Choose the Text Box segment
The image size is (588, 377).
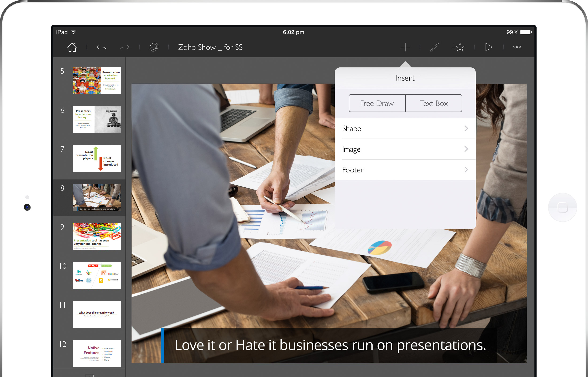click(x=433, y=103)
